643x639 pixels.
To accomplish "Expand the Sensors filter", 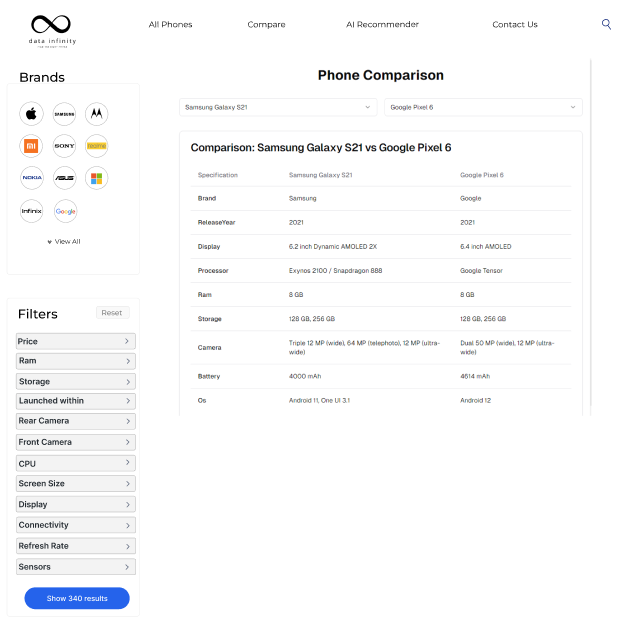I will [76, 567].
